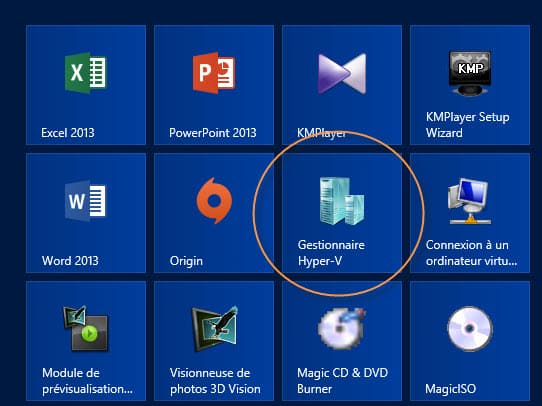Click the Module de prévisualisation label
Image resolution: width=542 pixels, height=406 pixels.
87,381
